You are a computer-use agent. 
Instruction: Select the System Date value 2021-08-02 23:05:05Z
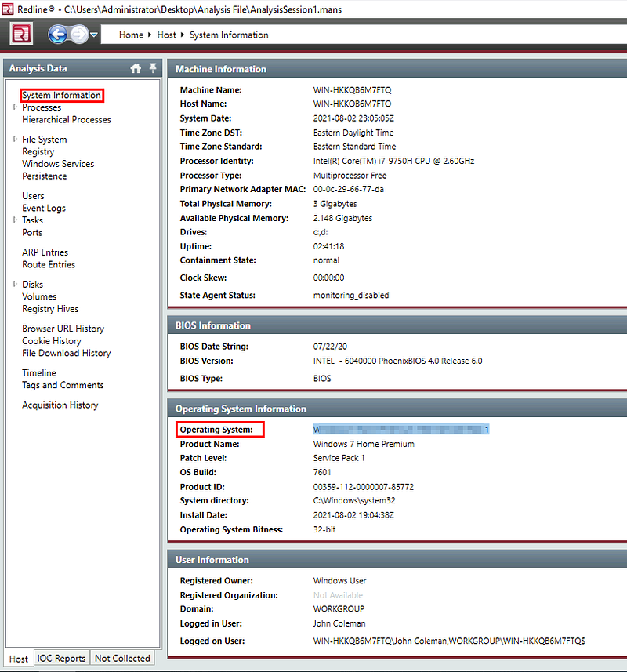(x=353, y=118)
